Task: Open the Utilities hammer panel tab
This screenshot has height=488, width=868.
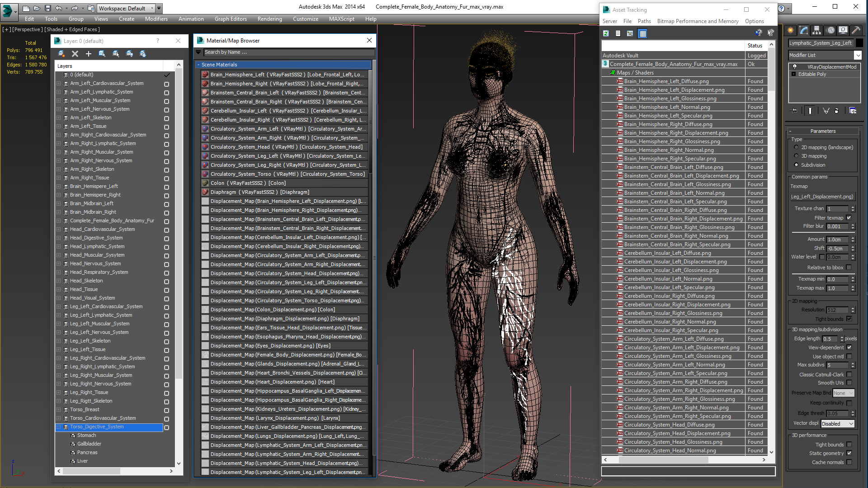Action: click(856, 30)
